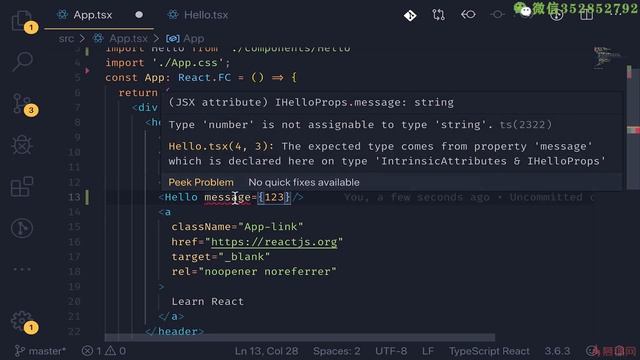Open Source Control view with badge 3
Screen dimensions: 640x360
coord(22,104)
